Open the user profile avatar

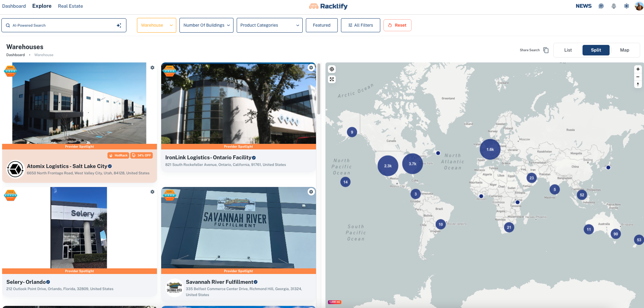[639, 6]
